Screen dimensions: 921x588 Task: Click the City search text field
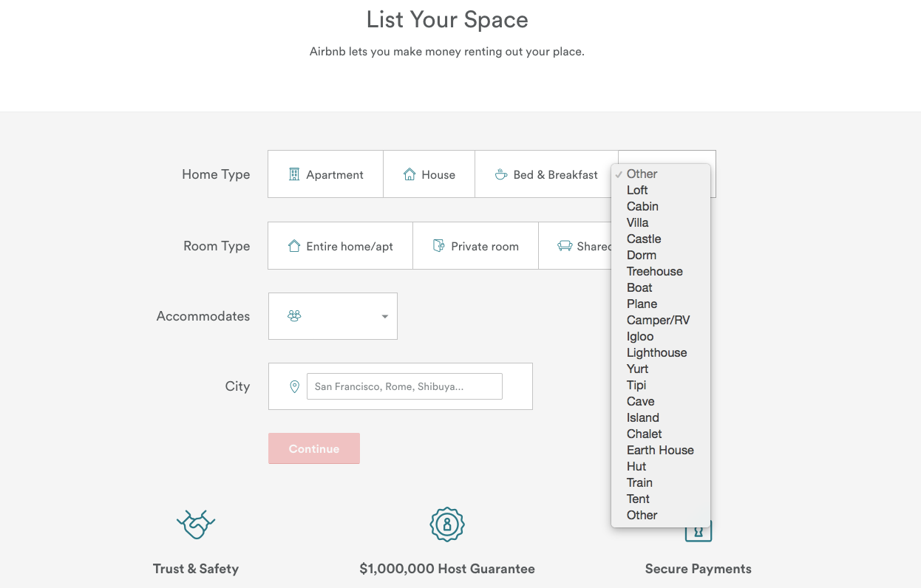click(x=404, y=386)
